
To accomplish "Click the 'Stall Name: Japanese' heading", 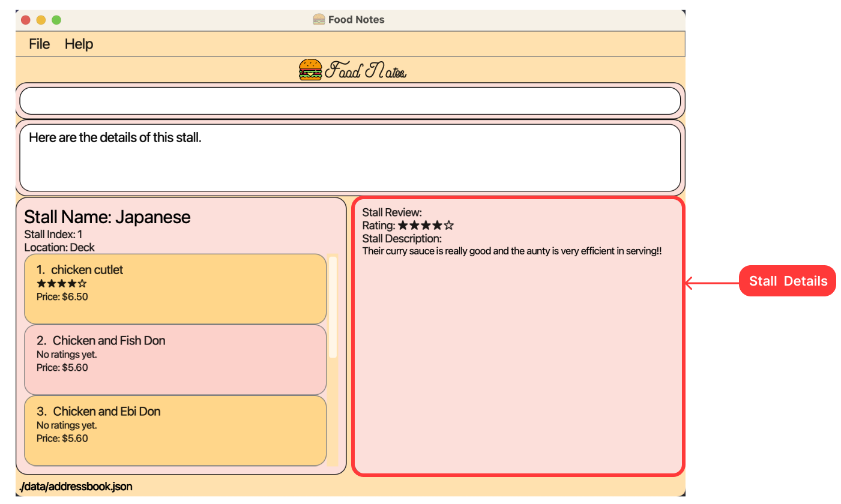I will click(x=107, y=217).
